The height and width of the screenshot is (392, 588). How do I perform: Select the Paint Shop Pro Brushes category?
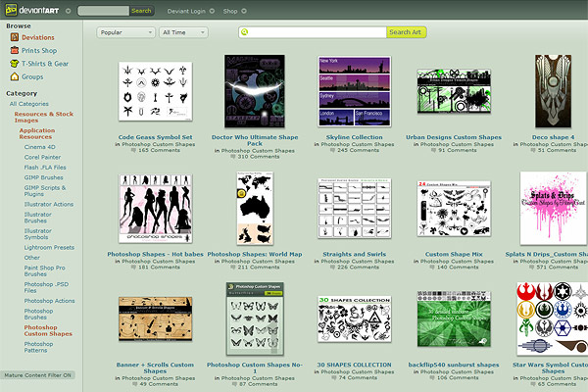pyautogui.click(x=45, y=270)
